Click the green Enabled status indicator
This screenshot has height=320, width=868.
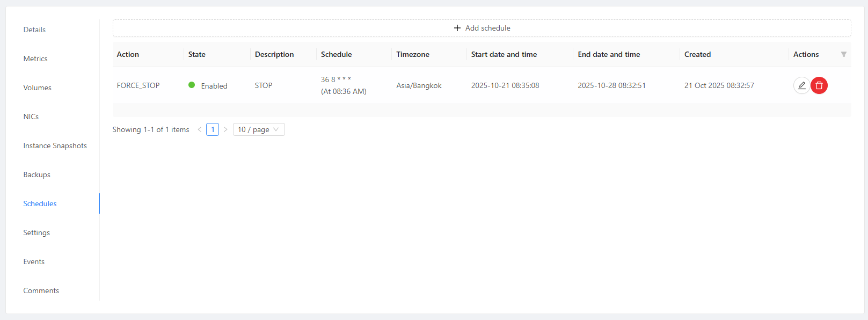192,85
